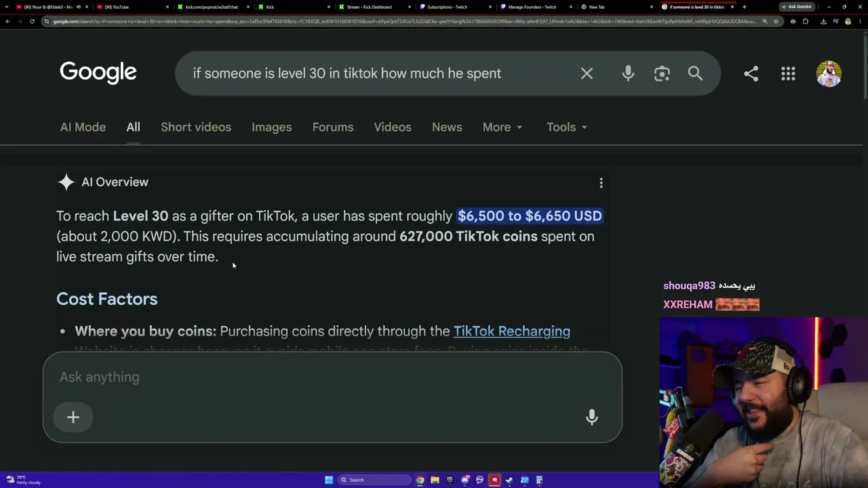Open Google Lens image search

pos(662,73)
